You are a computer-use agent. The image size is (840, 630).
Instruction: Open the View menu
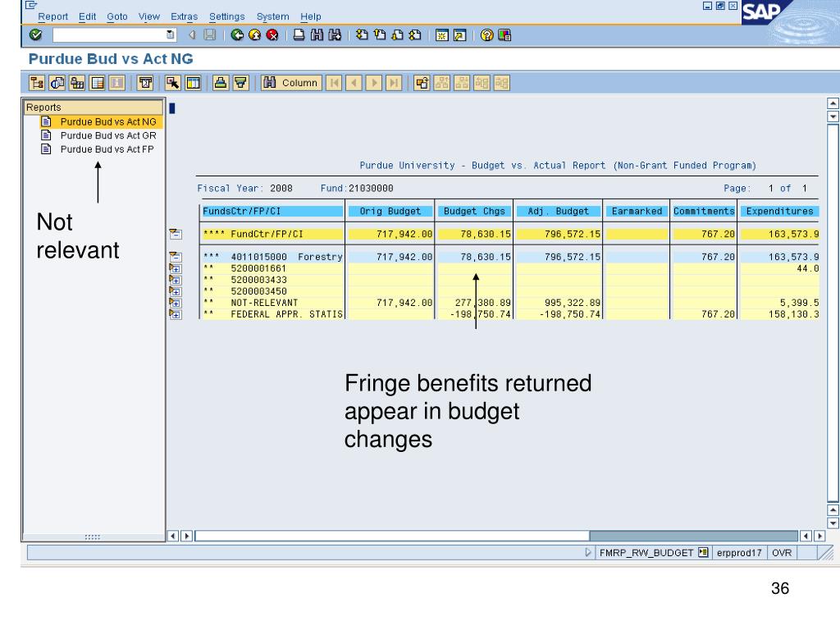pos(149,16)
